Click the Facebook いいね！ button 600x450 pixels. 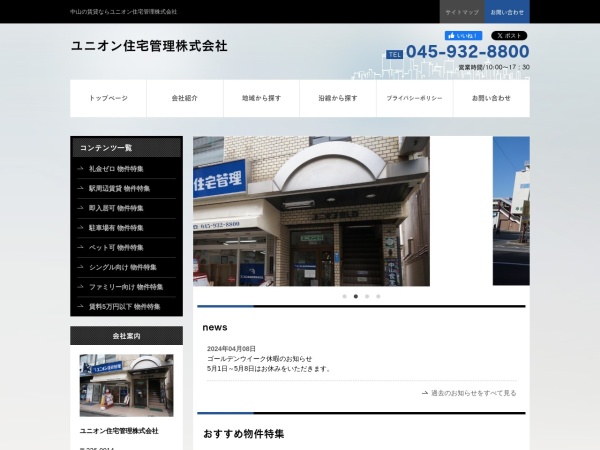pyautogui.click(x=463, y=36)
